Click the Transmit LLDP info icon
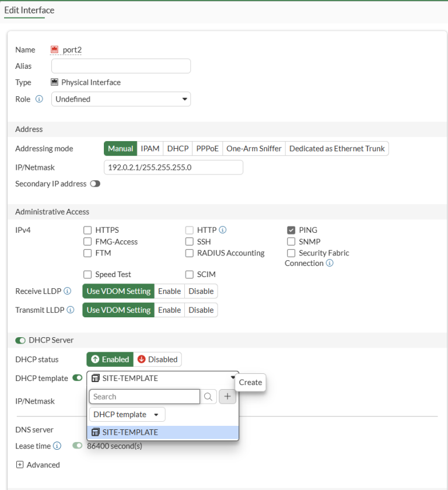Image resolution: width=448 pixels, height=490 pixels. pyautogui.click(x=71, y=310)
